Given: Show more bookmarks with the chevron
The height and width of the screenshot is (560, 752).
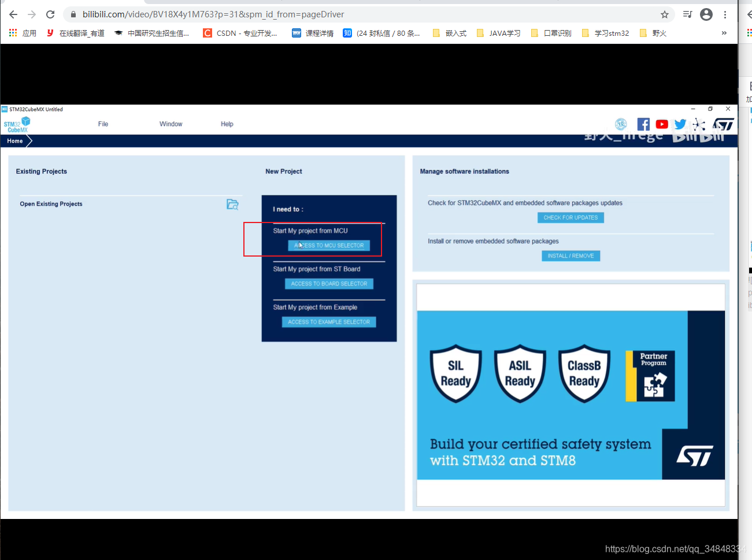Looking at the screenshot, I should pos(724,33).
